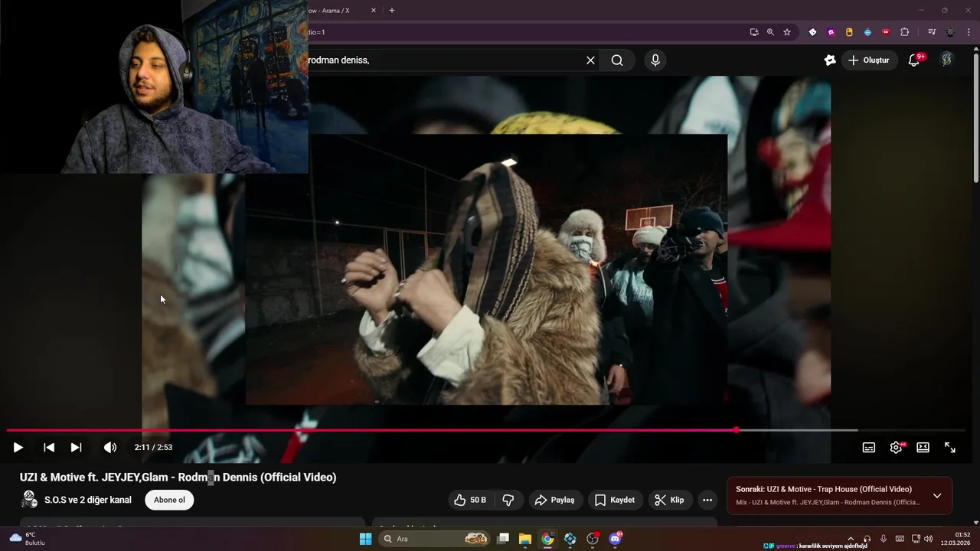980x551 pixels.
Task: Click the video title text
Action: [178, 477]
